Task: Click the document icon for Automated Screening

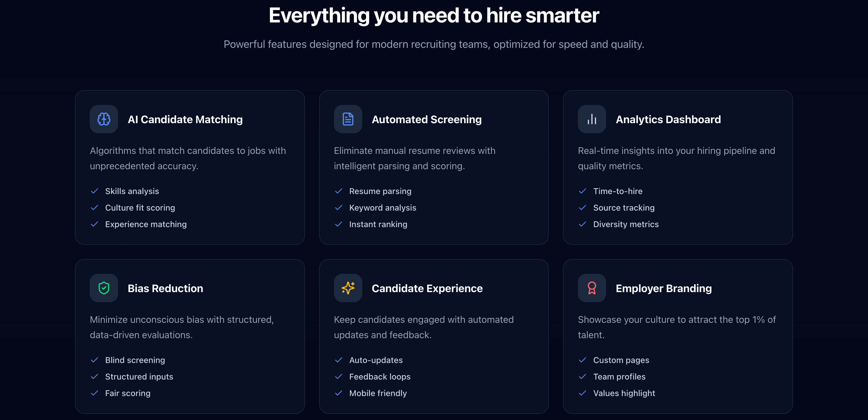Action: (348, 119)
